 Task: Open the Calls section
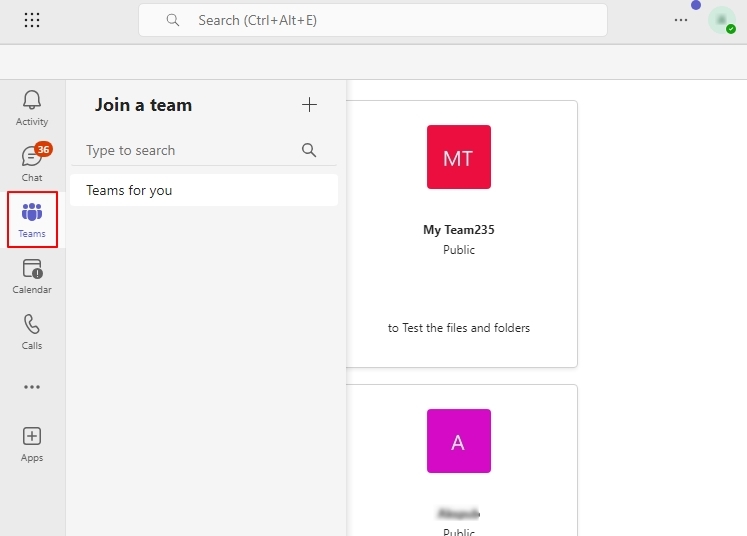pos(32,332)
